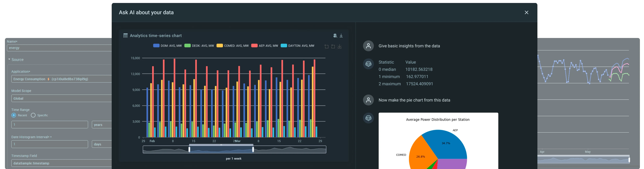
Task: Click left handle of chart zoom slider
Action: pos(189,149)
